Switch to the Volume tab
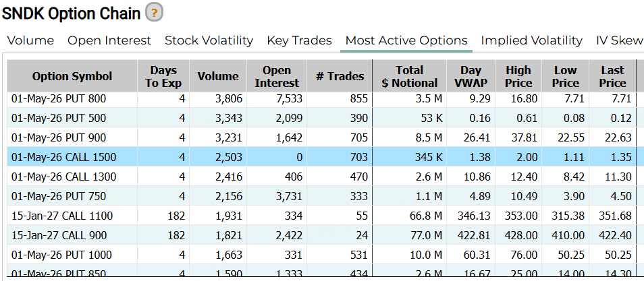 pyautogui.click(x=30, y=40)
